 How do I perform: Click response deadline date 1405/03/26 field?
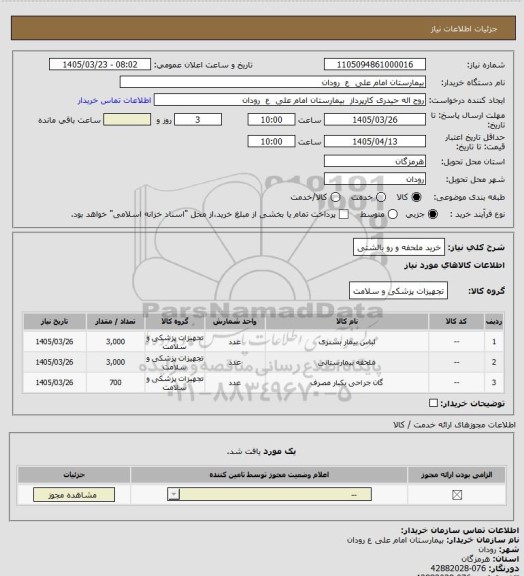point(375,120)
